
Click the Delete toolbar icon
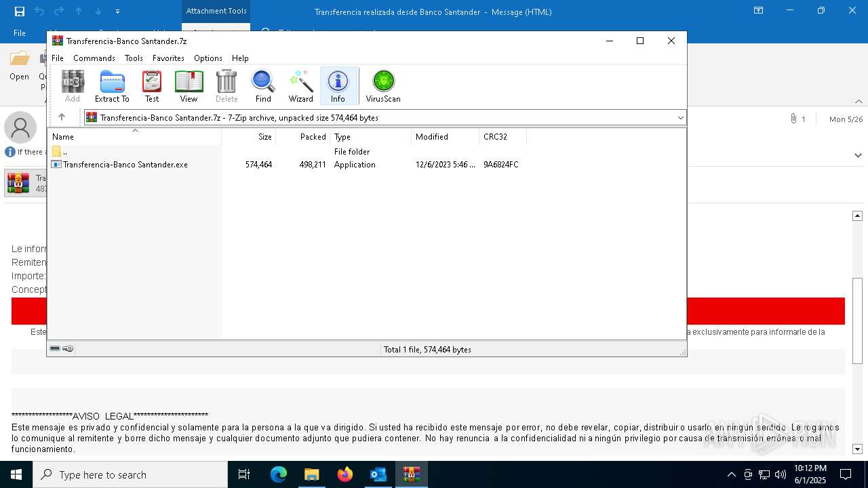coord(226,86)
